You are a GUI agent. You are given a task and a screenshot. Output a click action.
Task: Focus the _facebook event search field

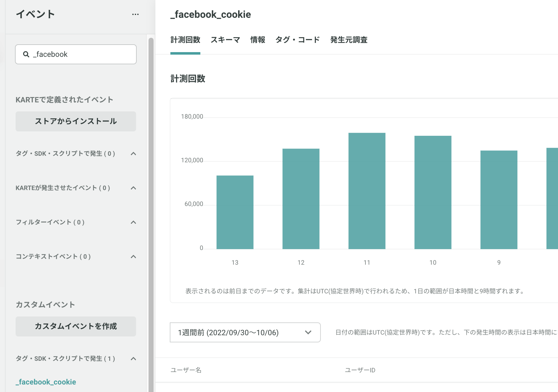coord(76,54)
